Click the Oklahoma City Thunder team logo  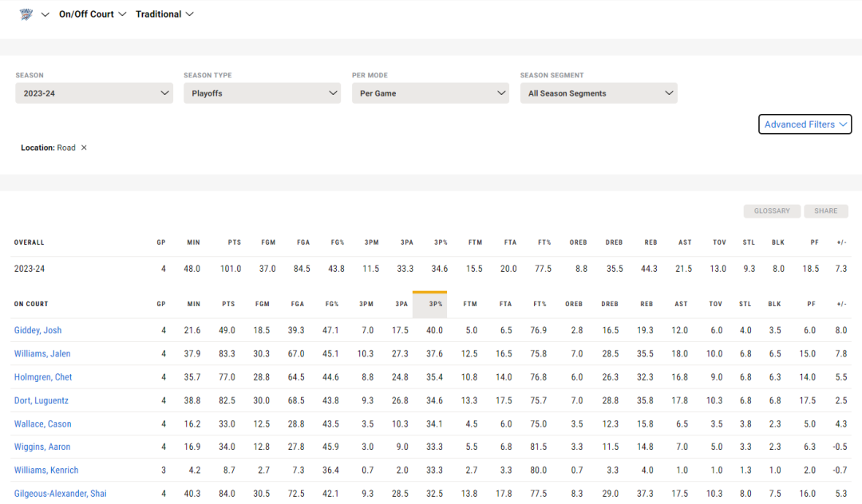tap(26, 14)
